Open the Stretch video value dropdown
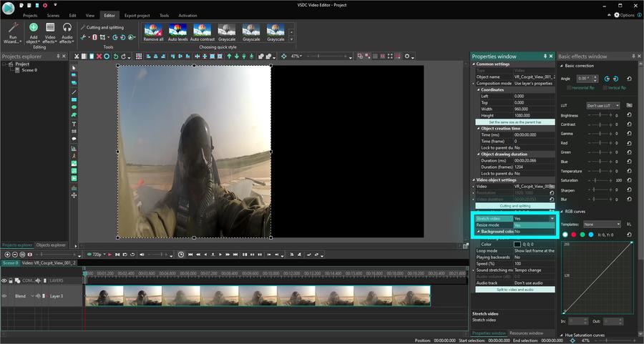 pos(552,218)
